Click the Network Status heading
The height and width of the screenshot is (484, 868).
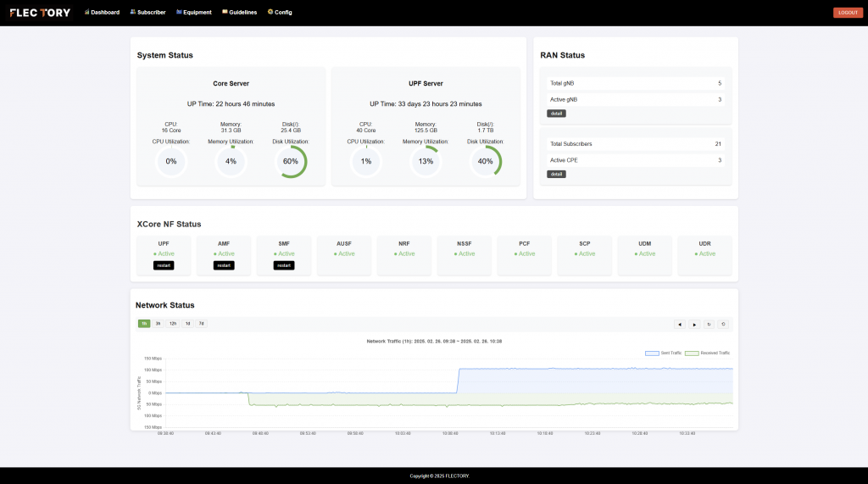165,305
